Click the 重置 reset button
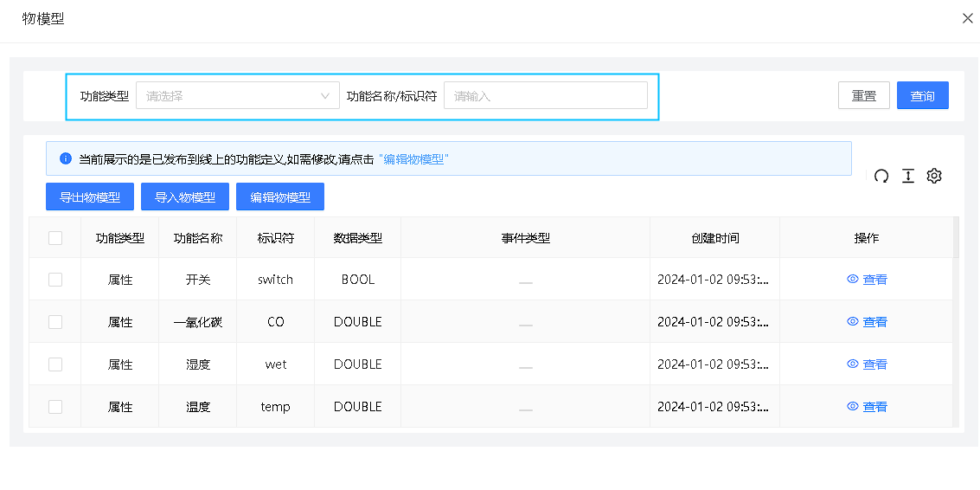980x490 pixels. point(863,96)
